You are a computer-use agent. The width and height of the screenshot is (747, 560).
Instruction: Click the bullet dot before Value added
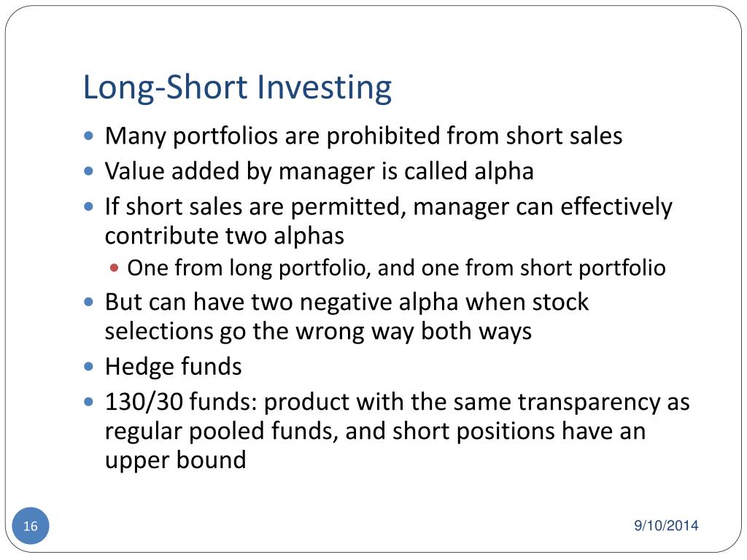point(88,171)
